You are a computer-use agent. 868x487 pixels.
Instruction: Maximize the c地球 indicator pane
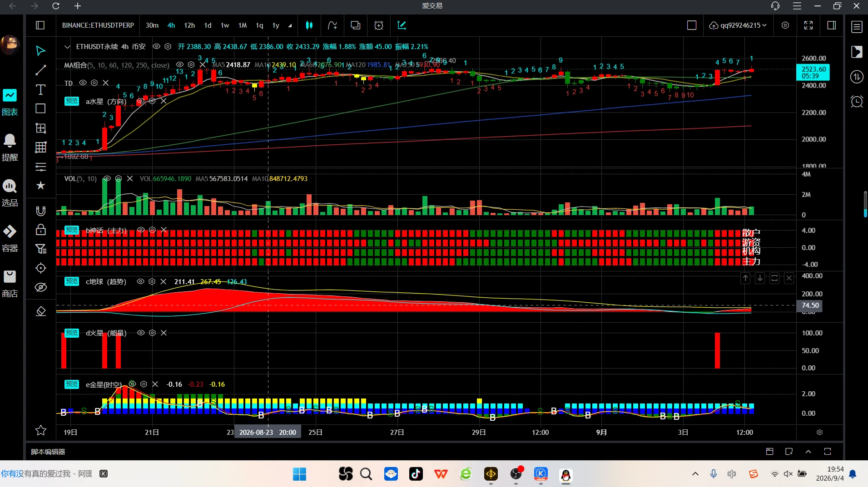pyautogui.click(x=774, y=278)
